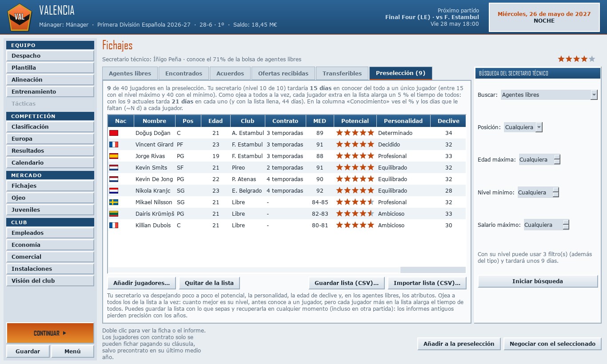
Task: Click Quitar de la lista button
Action: coord(209,283)
